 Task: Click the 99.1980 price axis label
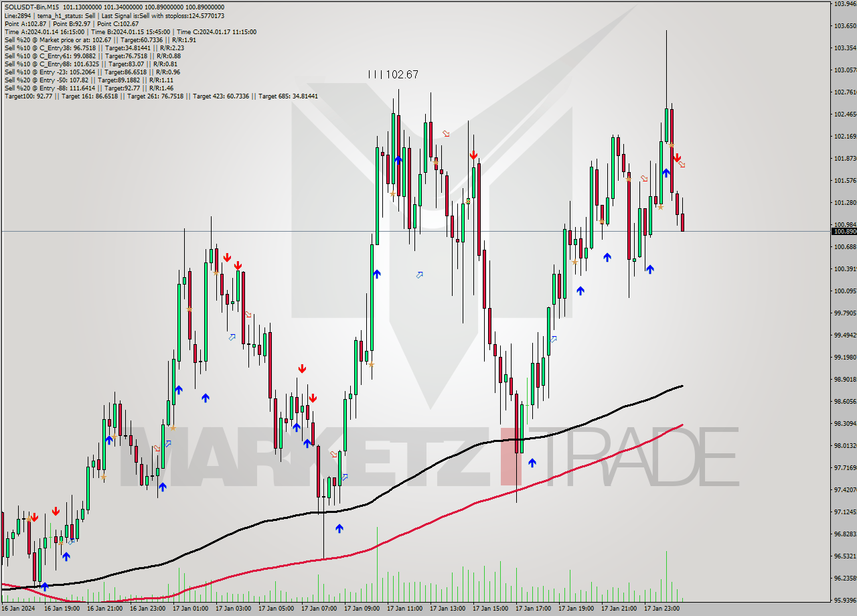point(845,357)
